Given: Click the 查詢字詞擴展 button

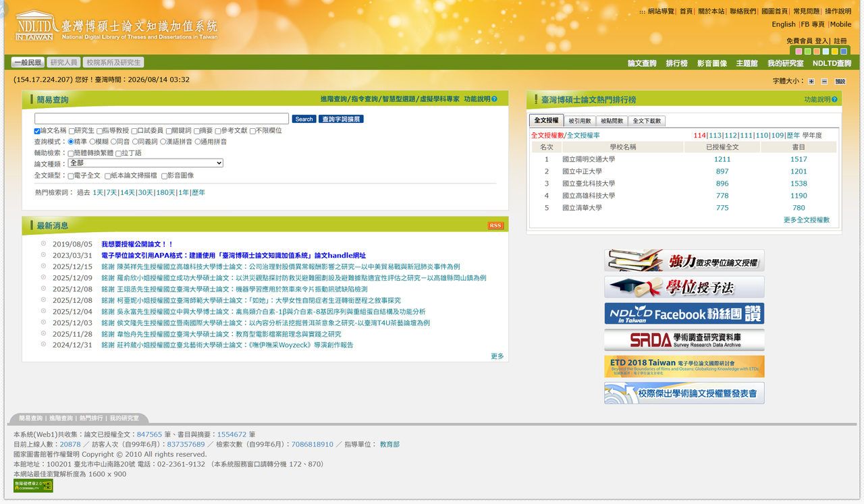Looking at the screenshot, I should [342, 119].
